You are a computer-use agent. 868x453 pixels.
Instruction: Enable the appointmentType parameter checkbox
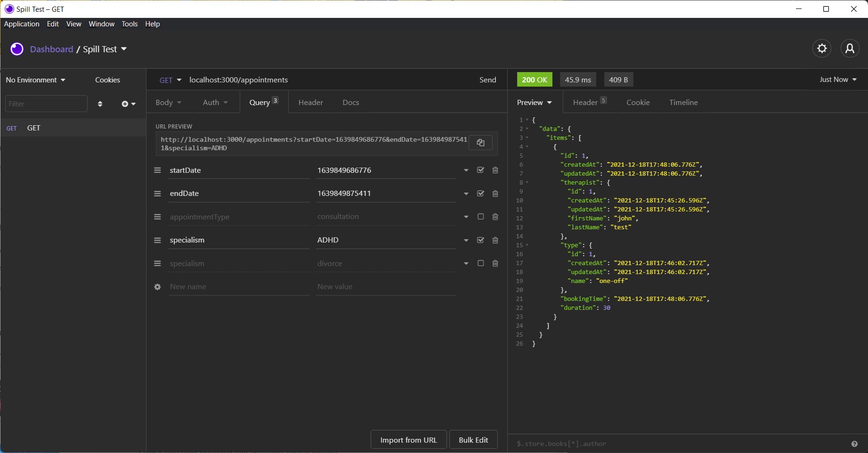pyautogui.click(x=480, y=217)
